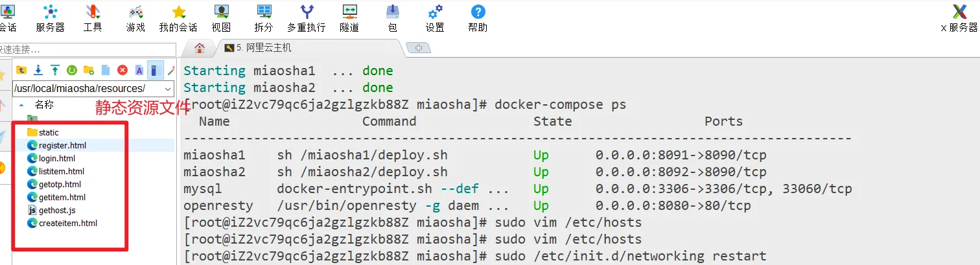Delete selected file with the red X icon

[x=122, y=70]
